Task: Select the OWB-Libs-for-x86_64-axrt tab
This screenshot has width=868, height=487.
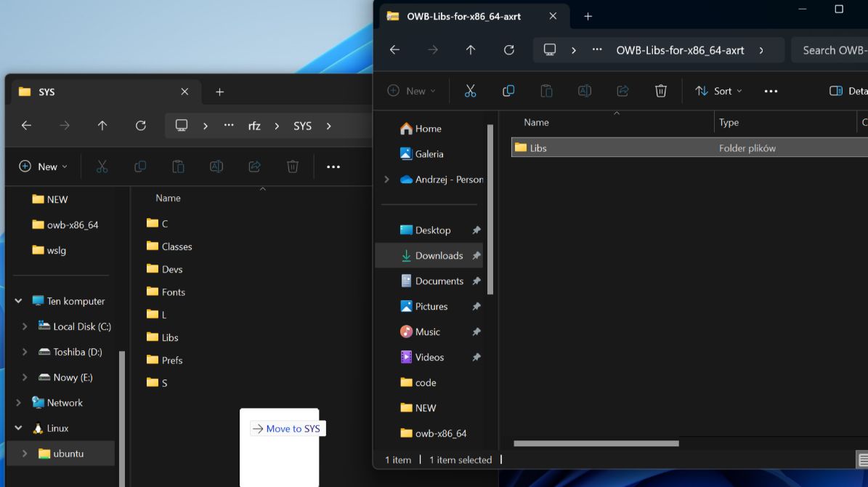Action: 474,17
